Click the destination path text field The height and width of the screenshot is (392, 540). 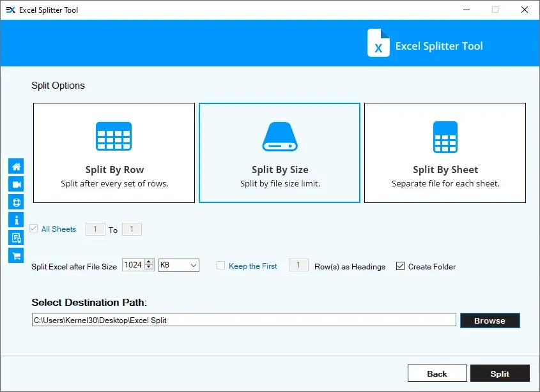pos(243,320)
